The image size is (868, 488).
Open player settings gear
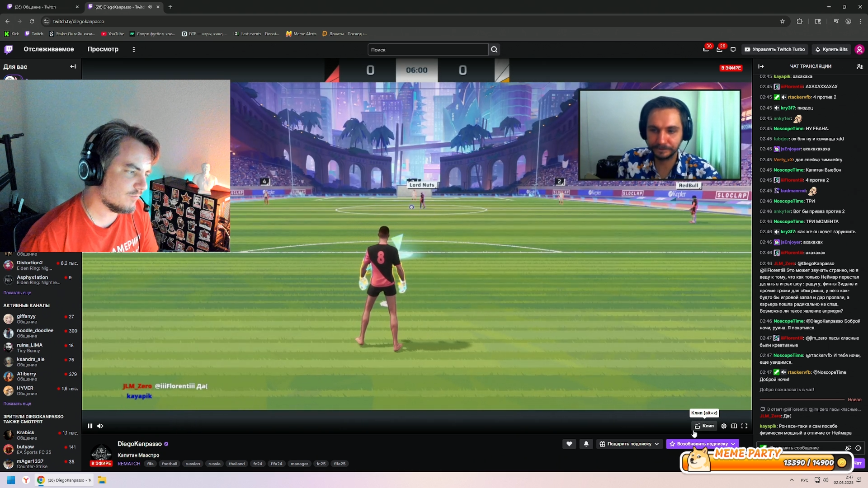(724, 426)
